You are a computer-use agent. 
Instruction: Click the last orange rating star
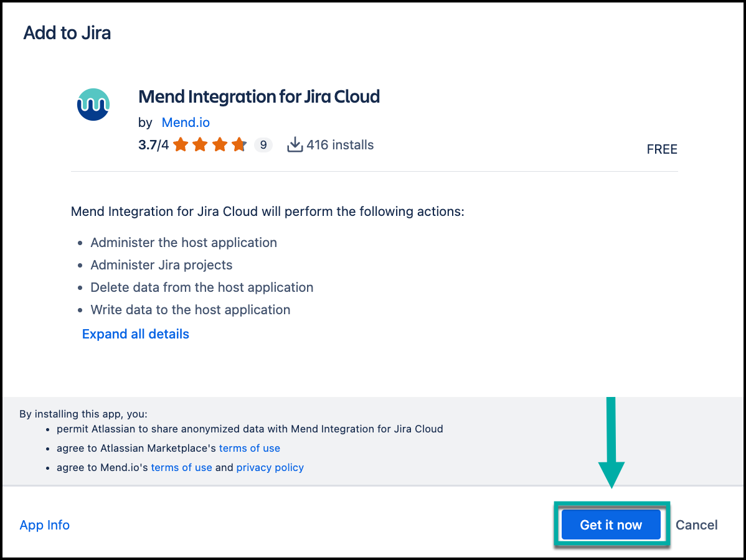tap(239, 145)
